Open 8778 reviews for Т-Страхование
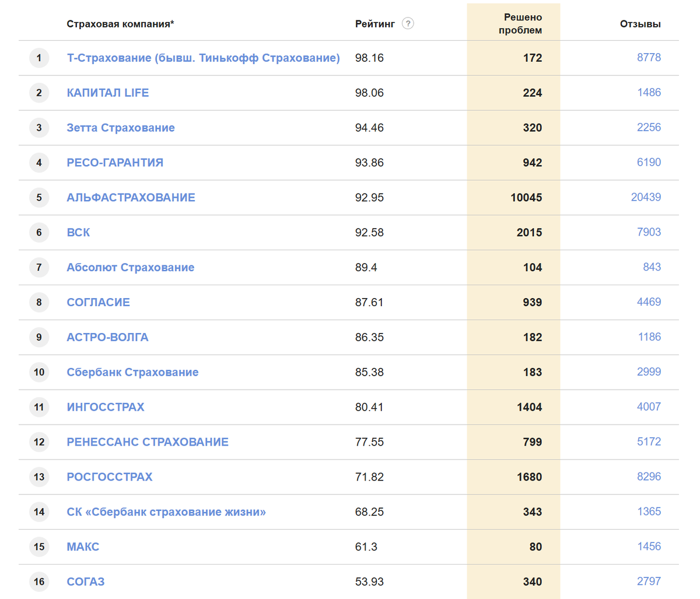Screen dimensions: 700x599 649,57
